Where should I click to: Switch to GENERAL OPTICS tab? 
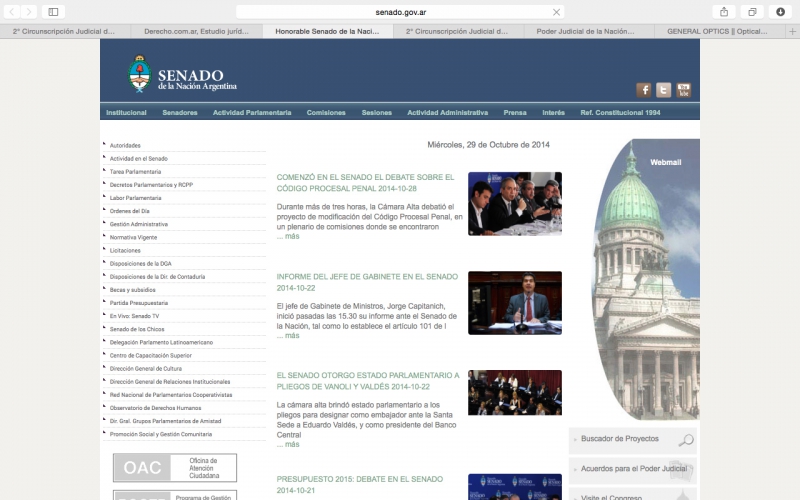click(717, 32)
